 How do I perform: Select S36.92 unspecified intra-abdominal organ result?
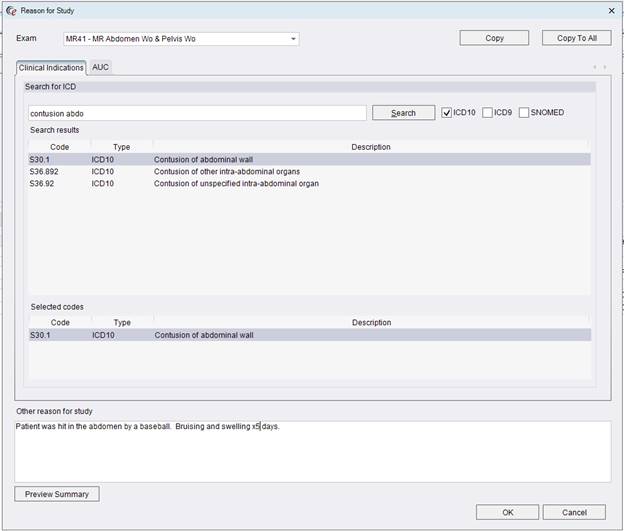pyautogui.click(x=236, y=184)
